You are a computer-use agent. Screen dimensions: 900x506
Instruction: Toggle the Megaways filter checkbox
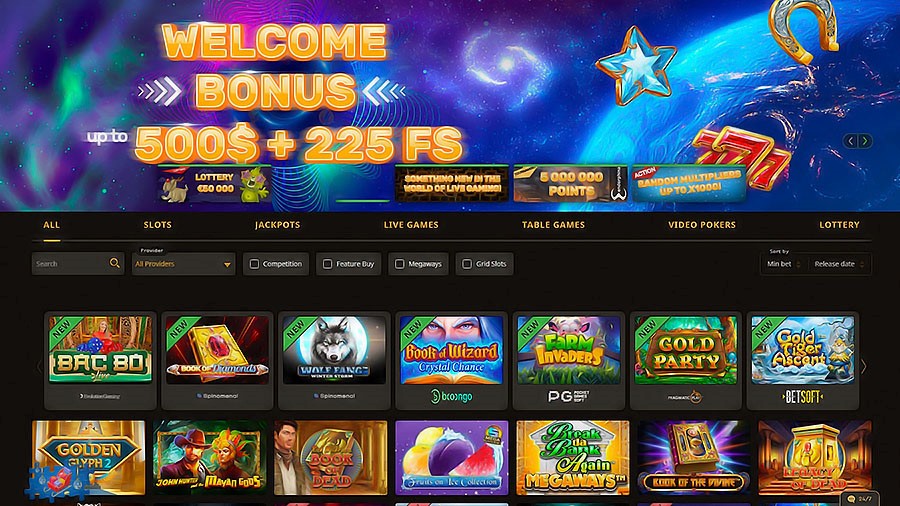click(x=399, y=264)
